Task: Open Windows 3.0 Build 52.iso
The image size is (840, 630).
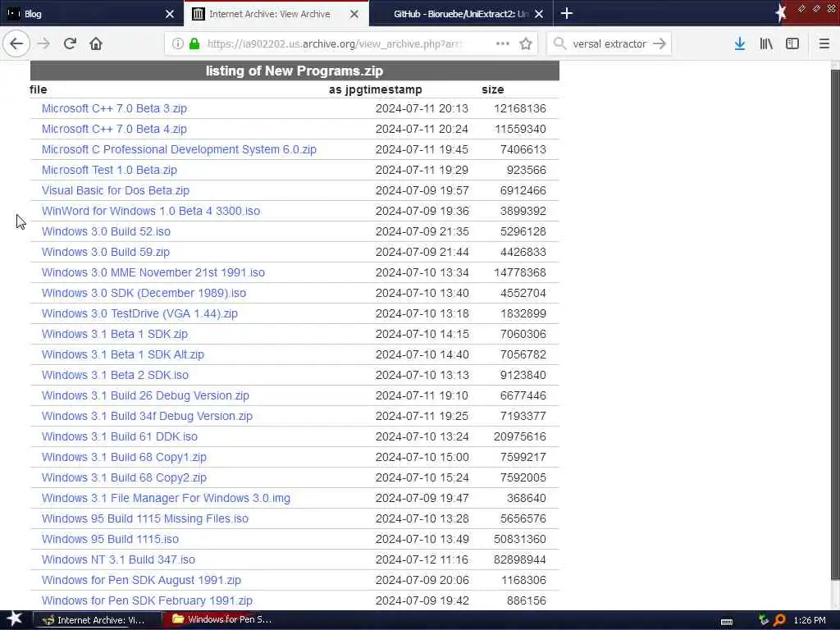Action: pos(106,231)
